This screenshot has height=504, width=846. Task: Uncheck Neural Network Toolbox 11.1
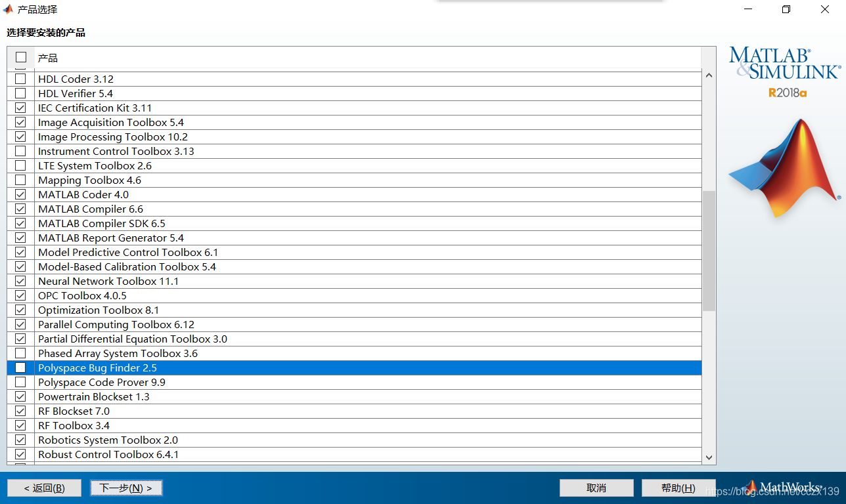pos(20,281)
